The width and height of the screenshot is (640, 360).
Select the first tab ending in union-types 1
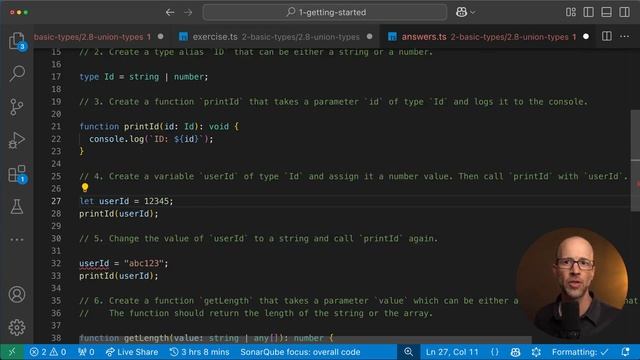(100, 37)
